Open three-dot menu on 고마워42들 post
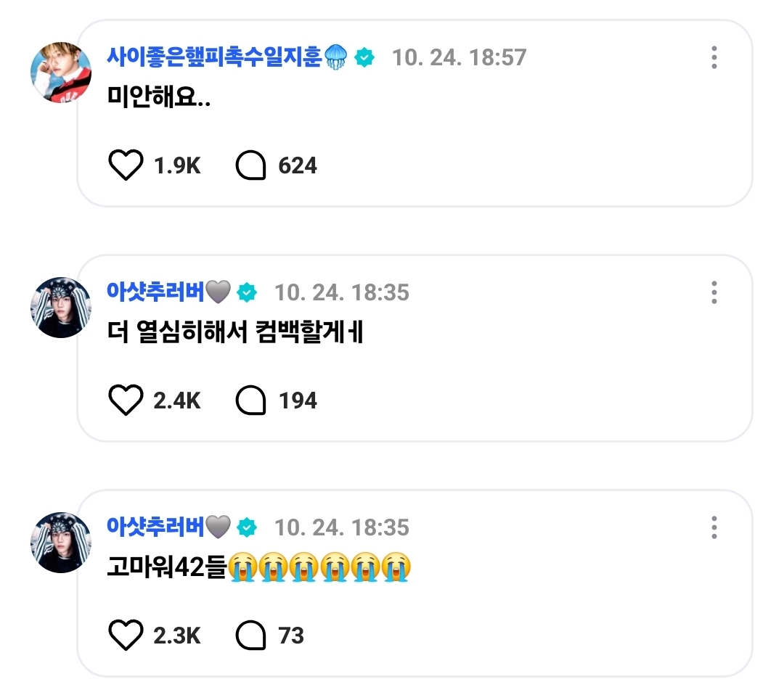 [714, 527]
